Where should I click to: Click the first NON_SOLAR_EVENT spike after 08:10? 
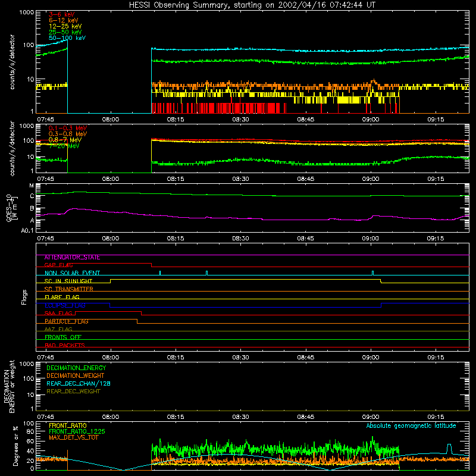[x=160, y=273]
